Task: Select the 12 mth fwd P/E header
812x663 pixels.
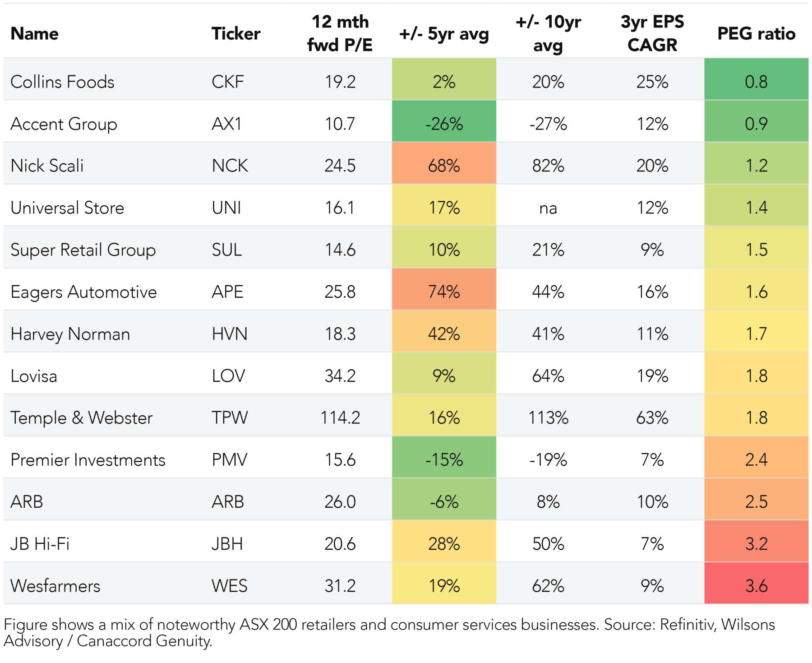Action: pos(340,33)
